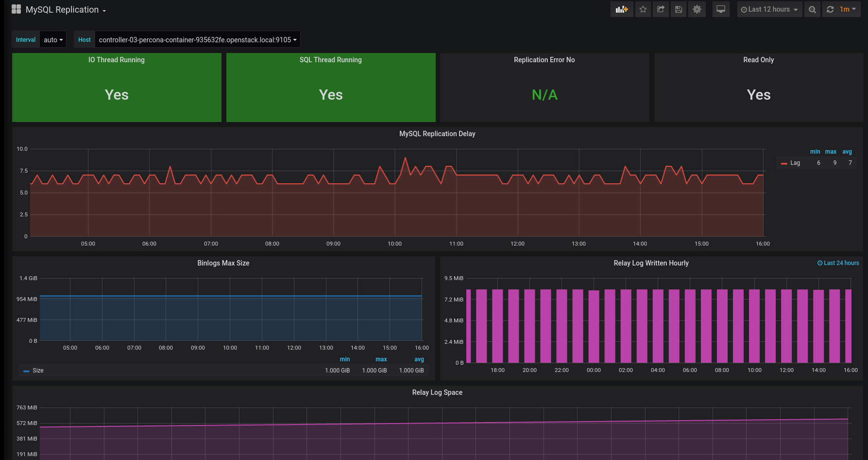Cycle view mode with monitor icon
868x460 pixels.
pos(721,9)
